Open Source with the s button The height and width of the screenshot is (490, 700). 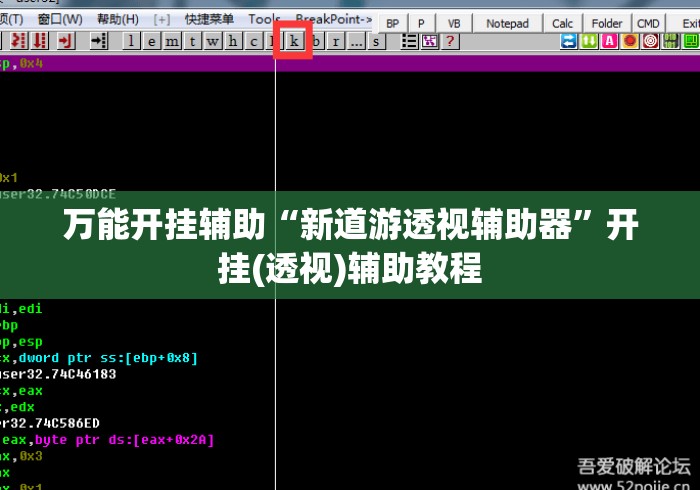[x=376, y=42]
